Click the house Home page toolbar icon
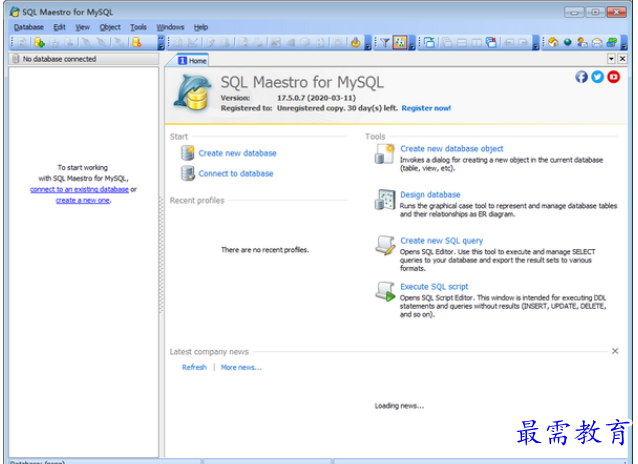The height and width of the screenshot is (464, 638). click(553, 42)
